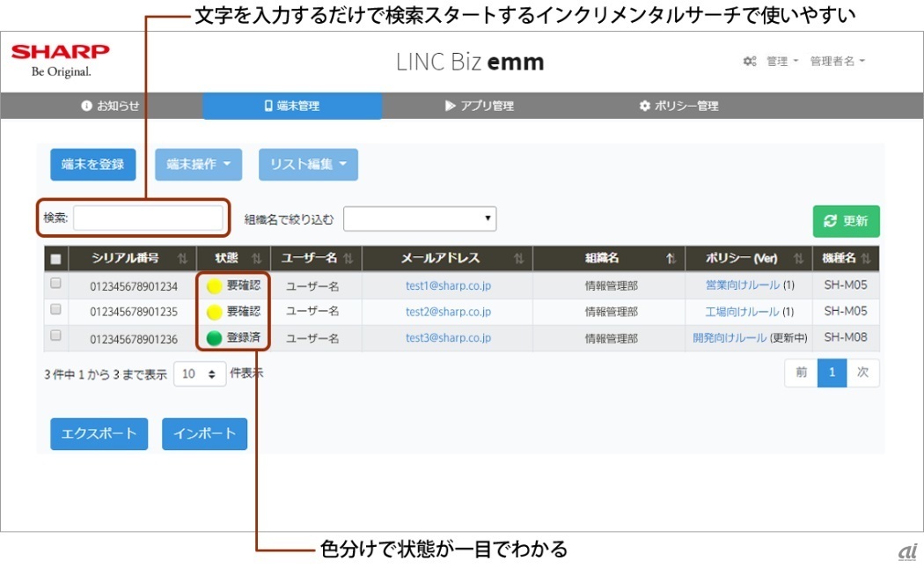The height and width of the screenshot is (568, 924).
Task: Focus the 検索 search input field
Action: coord(148,218)
